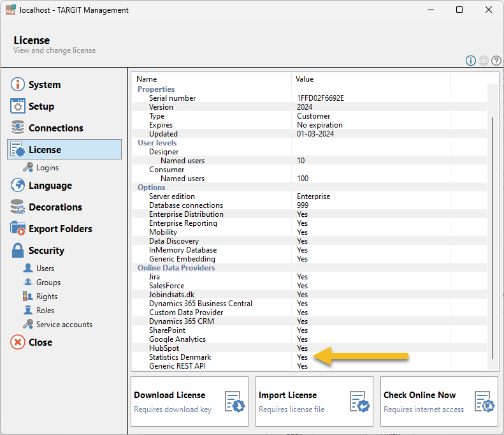The width and height of the screenshot is (504, 435).
Task: Select the Server edition row
Action: (x=309, y=196)
